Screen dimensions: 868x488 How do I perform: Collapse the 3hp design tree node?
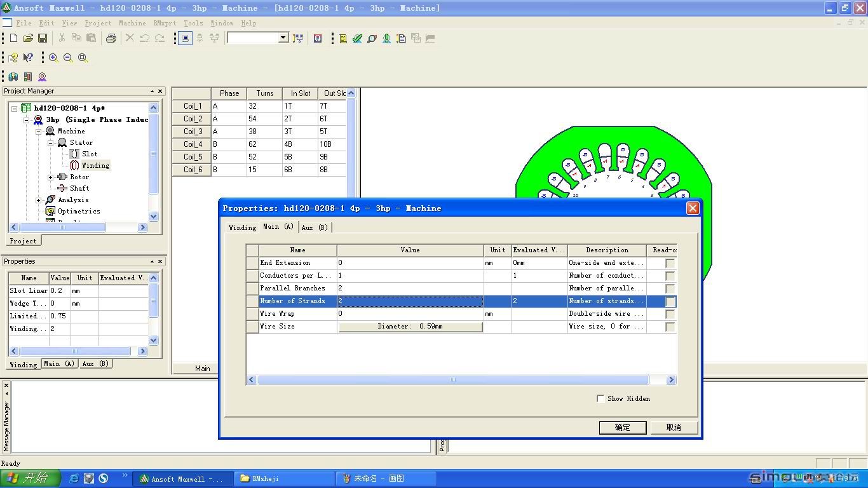(27, 119)
